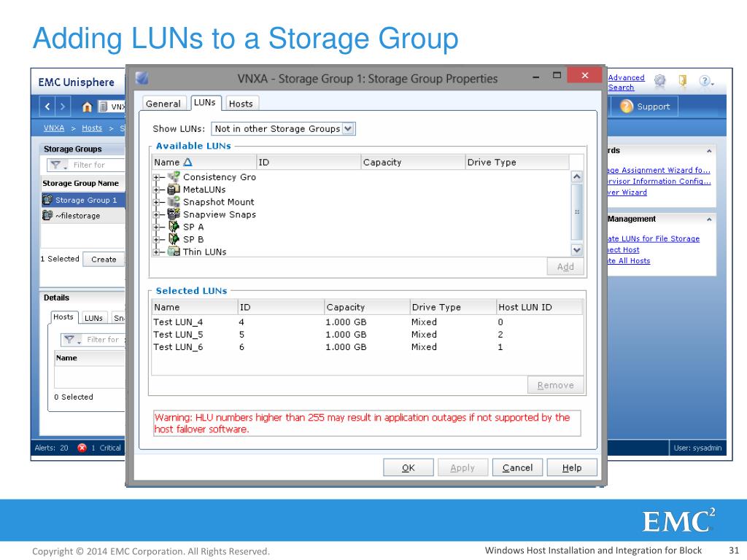Click the Storage Group 1 row icon
Viewport: 747px width, 560px height.
click(47, 200)
